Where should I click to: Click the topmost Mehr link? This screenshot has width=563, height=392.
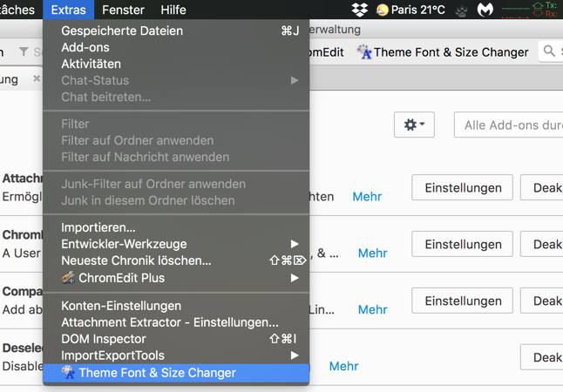tap(367, 197)
